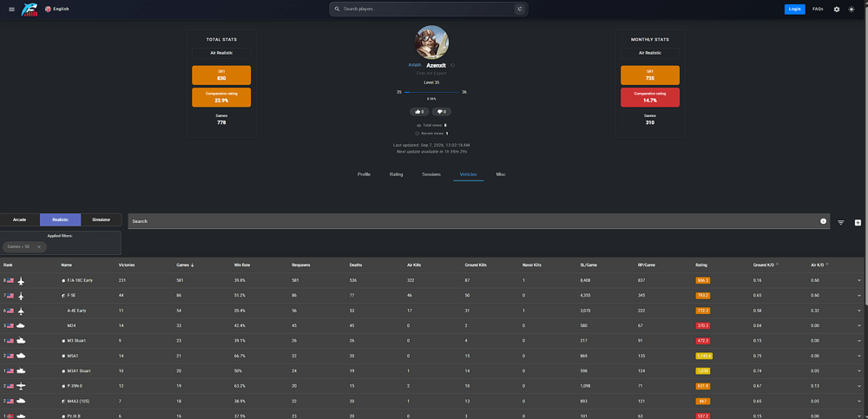Switch to the Rating tab
Screen dimensions: 868x419
tap(397, 174)
